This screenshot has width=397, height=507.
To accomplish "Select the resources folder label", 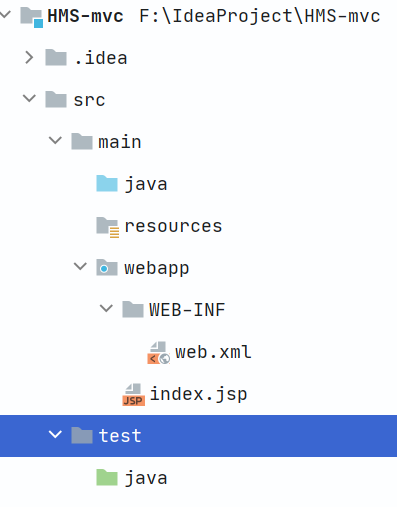I will click(173, 227).
